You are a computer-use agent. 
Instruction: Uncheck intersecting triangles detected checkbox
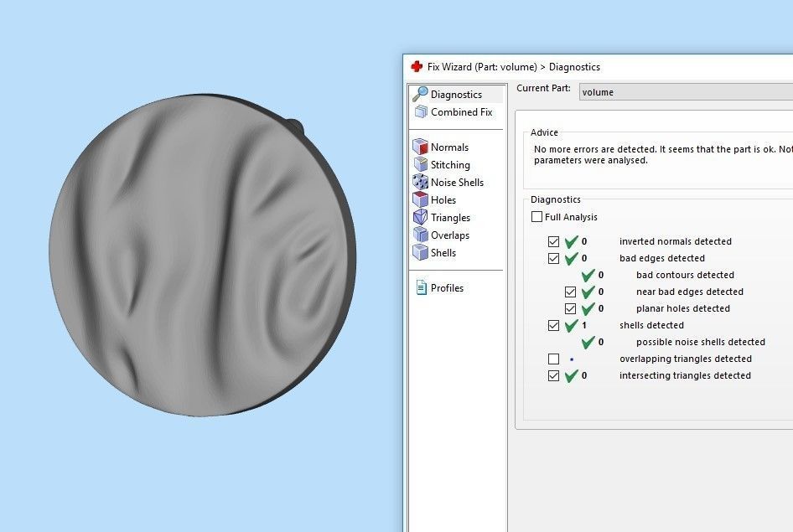(553, 375)
